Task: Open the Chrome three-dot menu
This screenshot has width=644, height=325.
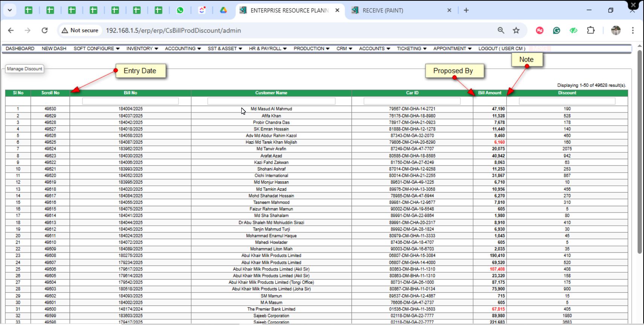Action: click(x=633, y=30)
